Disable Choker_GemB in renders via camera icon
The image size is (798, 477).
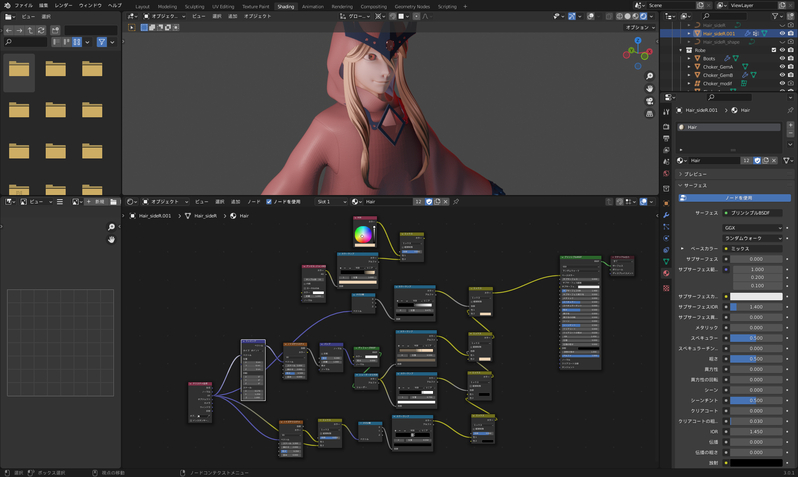790,75
